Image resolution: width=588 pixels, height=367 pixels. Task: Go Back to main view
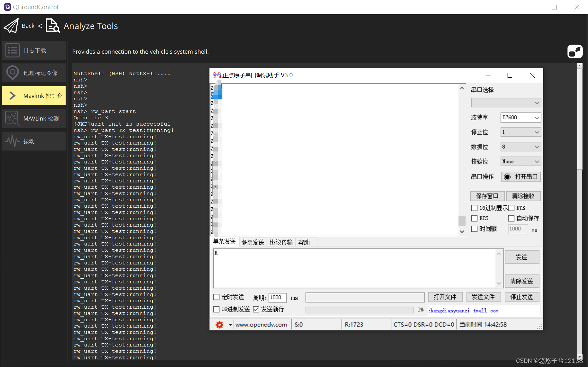(x=28, y=26)
